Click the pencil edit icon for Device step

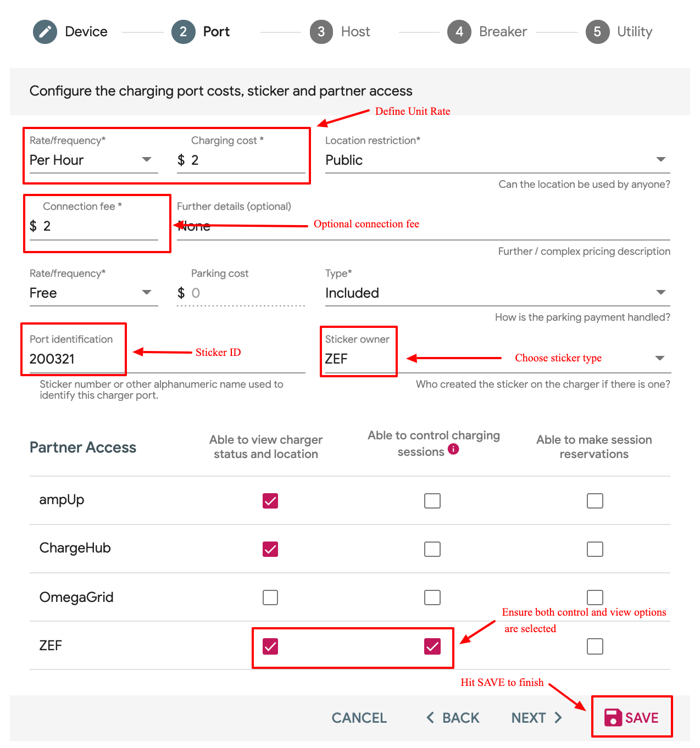click(x=45, y=32)
